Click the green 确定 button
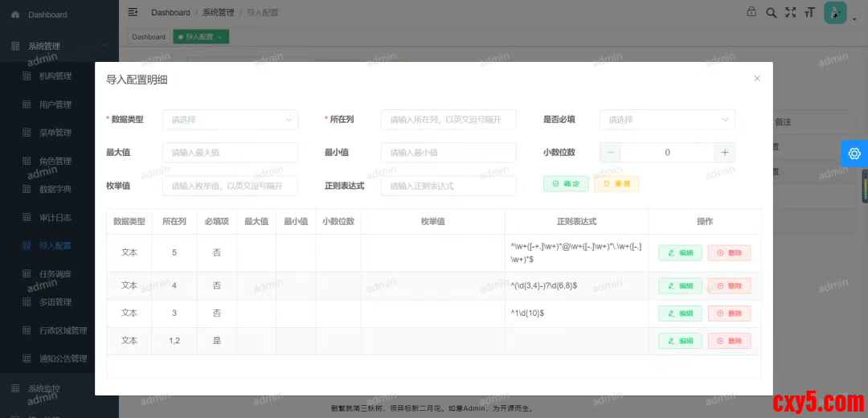868x418 pixels. pos(566,184)
